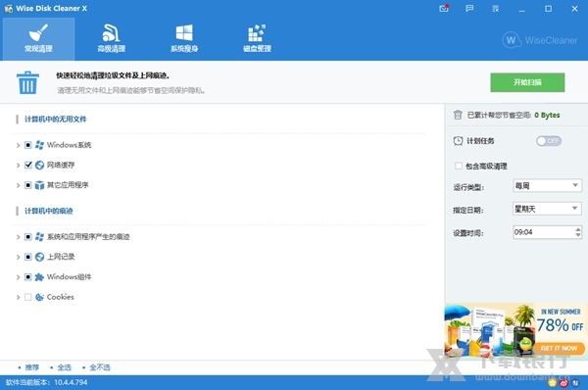Expand the 上网记录 tree node
Screen dimensions: 588x390
click(18, 257)
